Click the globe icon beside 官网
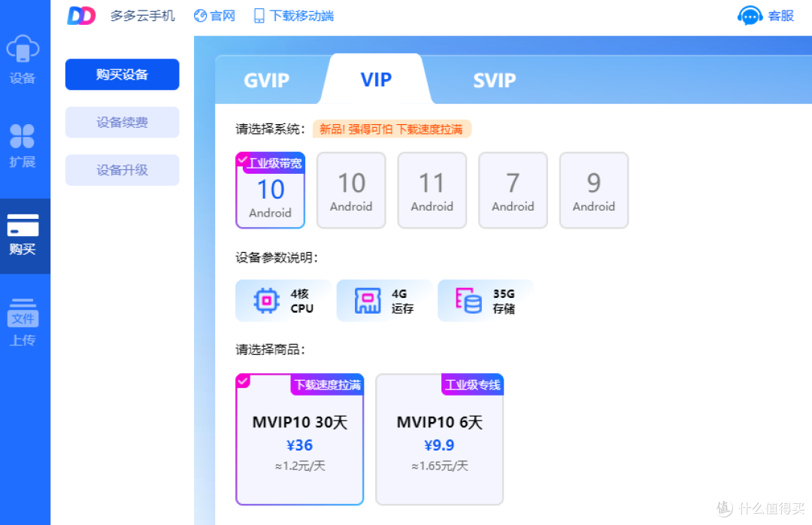 tap(200, 16)
